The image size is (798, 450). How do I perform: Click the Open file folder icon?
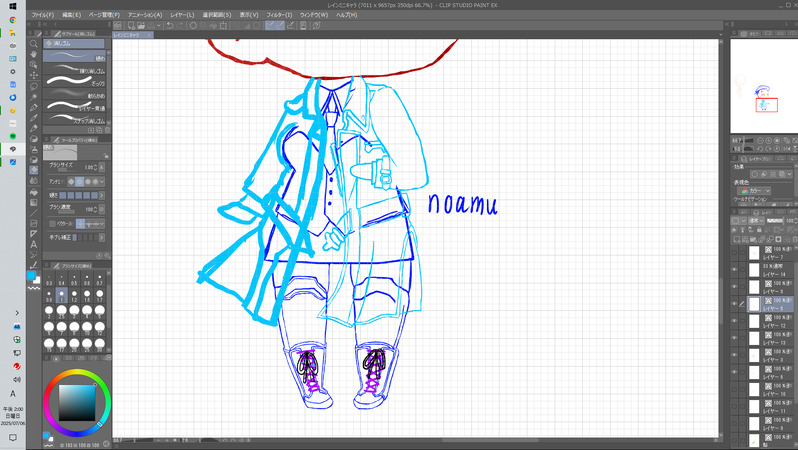(141, 25)
